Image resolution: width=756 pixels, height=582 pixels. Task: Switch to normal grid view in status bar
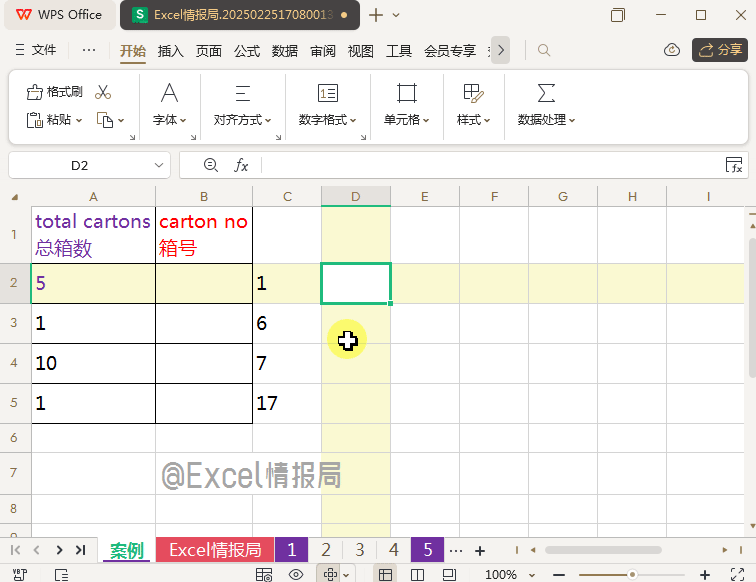coord(384,575)
